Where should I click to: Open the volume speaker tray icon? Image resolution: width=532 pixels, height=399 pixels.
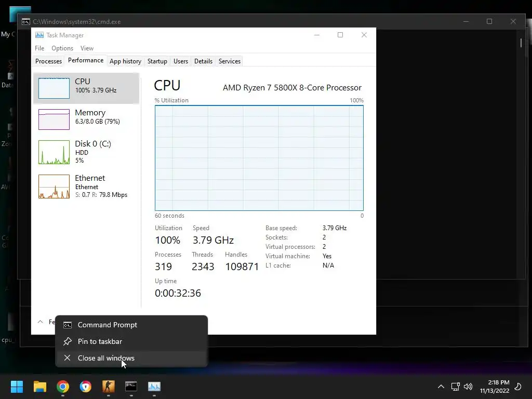pos(468,387)
